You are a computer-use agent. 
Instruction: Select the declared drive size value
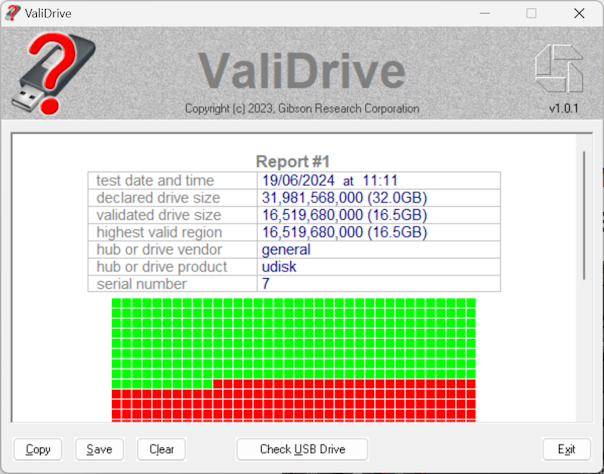point(344,198)
